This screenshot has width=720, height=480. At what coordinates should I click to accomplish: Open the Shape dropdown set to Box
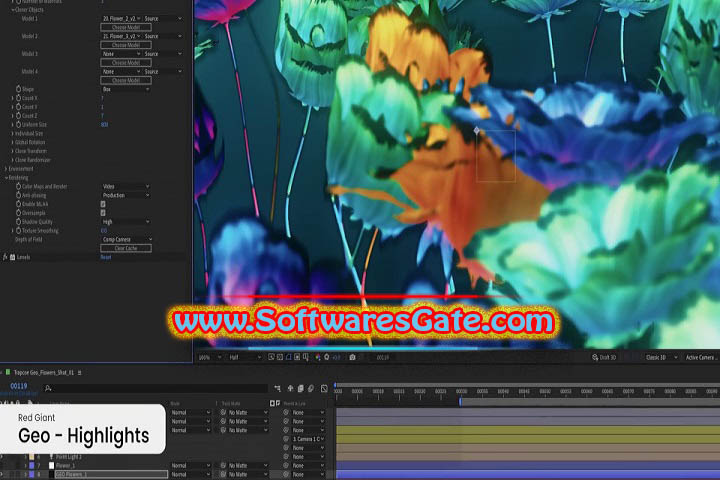(126, 89)
